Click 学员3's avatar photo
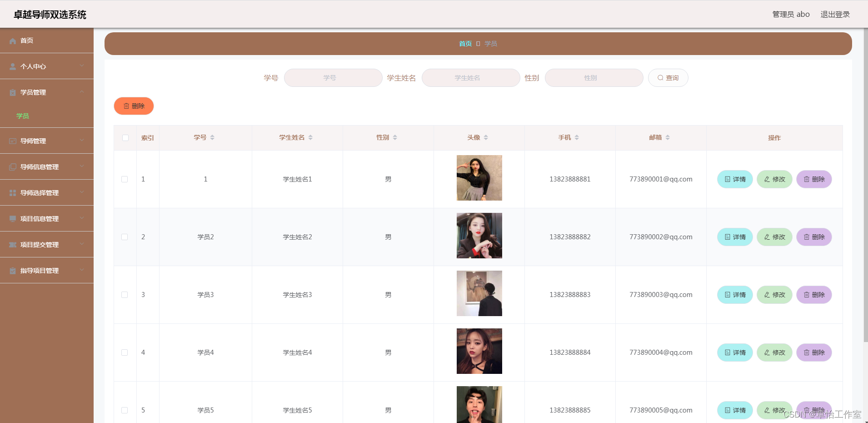 (x=479, y=293)
